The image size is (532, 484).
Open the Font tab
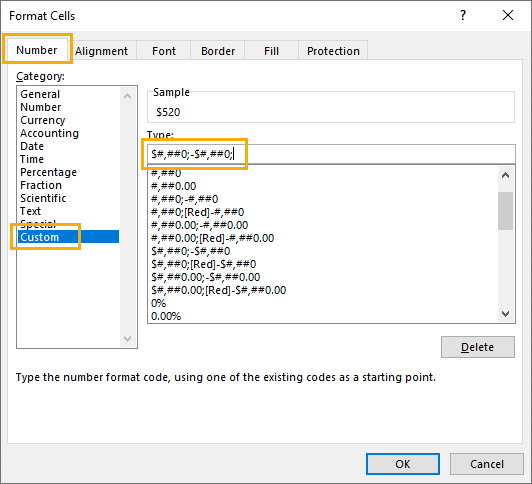(164, 51)
